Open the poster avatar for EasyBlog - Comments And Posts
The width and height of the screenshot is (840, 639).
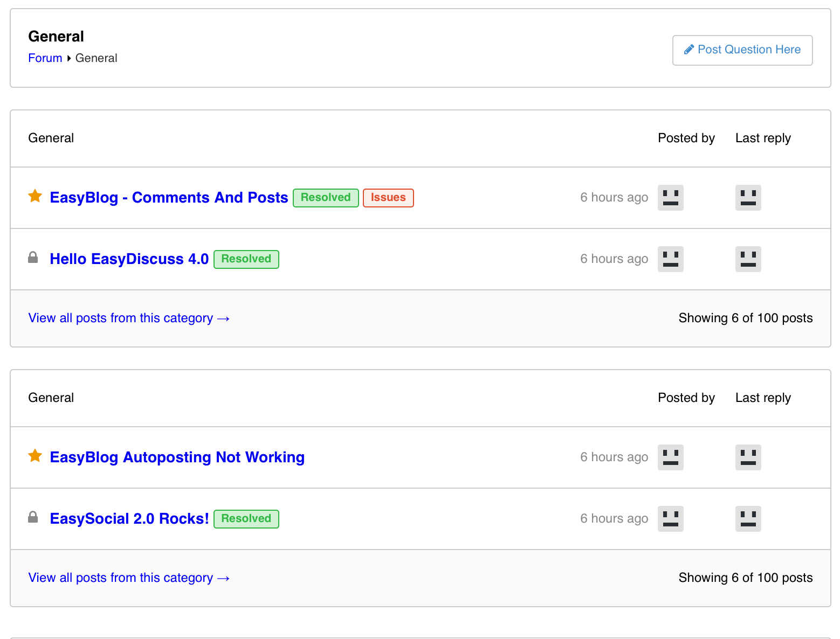(x=671, y=198)
